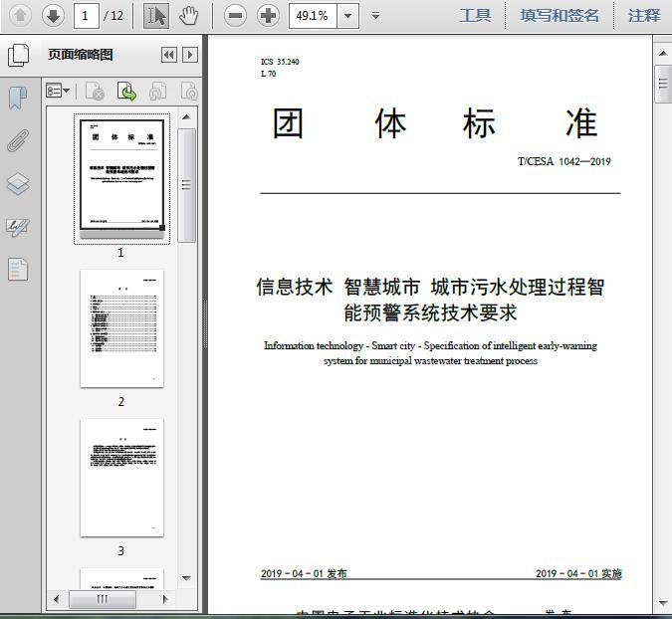Viewport: 672px width, 619px height.
Task: Open the 填写和签名 pane
Action: [560, 15]
